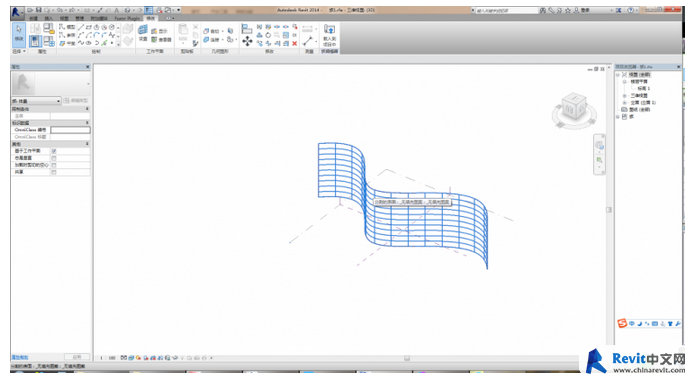The image size is (696, 382).
Task: Open the Add-Ins ribbon tab
Action: (99, 18)
